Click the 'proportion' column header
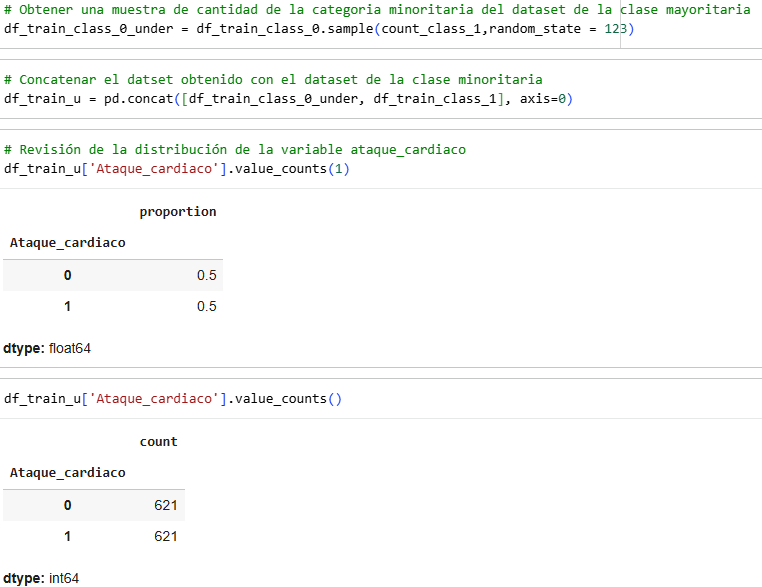This screenshot has height=587, width=762. tap(178, 212)
